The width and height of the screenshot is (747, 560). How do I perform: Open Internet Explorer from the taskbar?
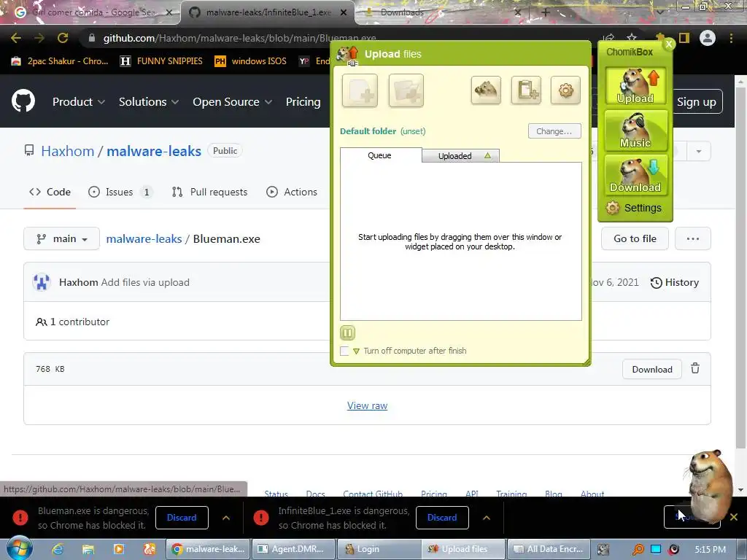coord(58,549)
